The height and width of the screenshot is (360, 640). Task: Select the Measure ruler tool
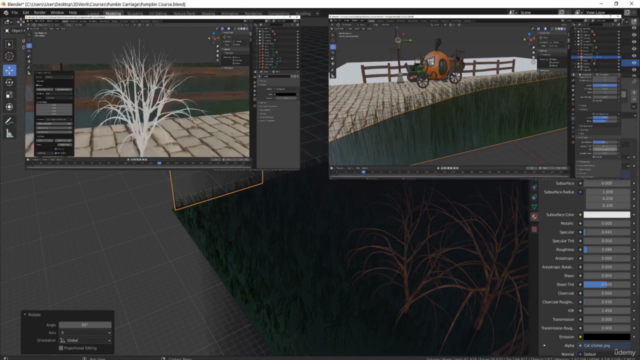9,133
